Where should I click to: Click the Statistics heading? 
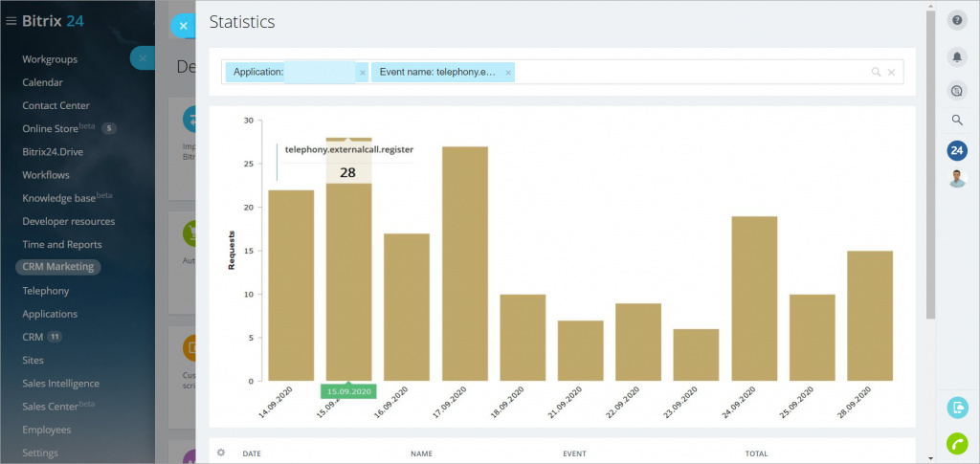point(242,22)
